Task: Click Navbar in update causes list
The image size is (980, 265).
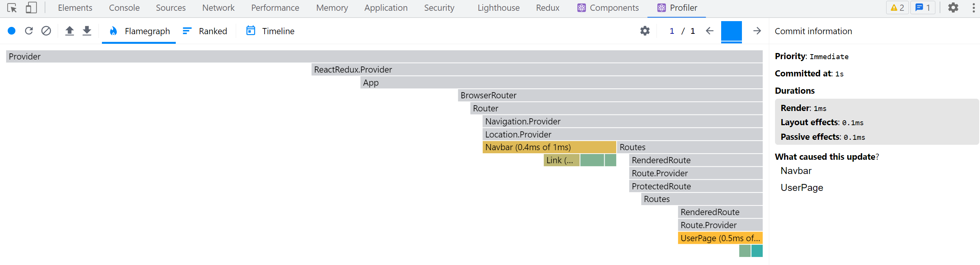Action: point(796,171)
